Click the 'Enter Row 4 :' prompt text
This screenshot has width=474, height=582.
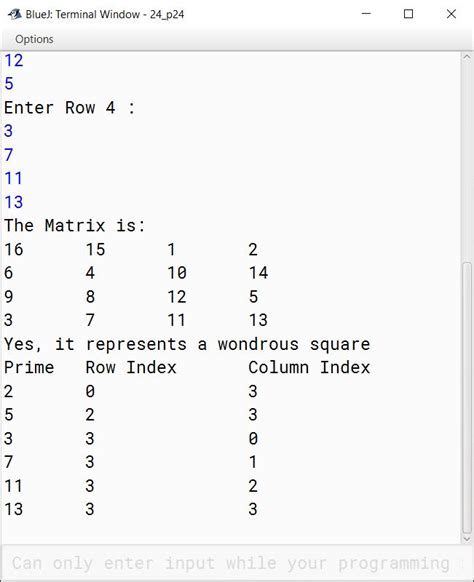(69, 107)
